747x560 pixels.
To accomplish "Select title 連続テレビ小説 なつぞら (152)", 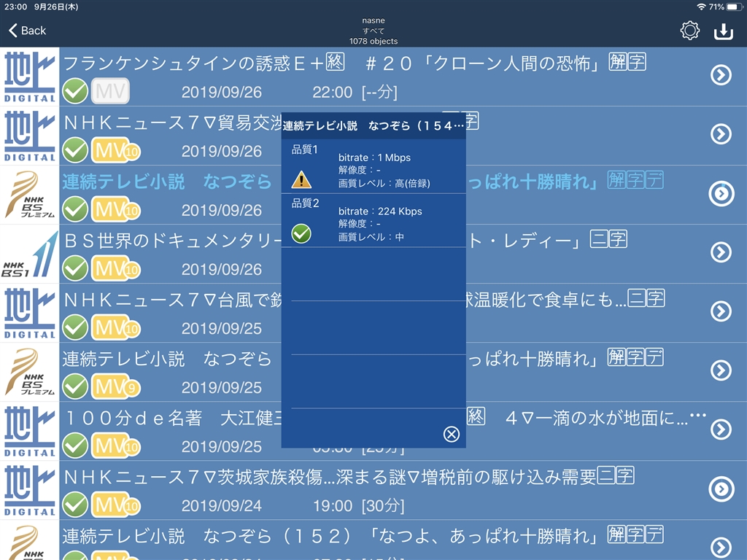I will [363, 535].
